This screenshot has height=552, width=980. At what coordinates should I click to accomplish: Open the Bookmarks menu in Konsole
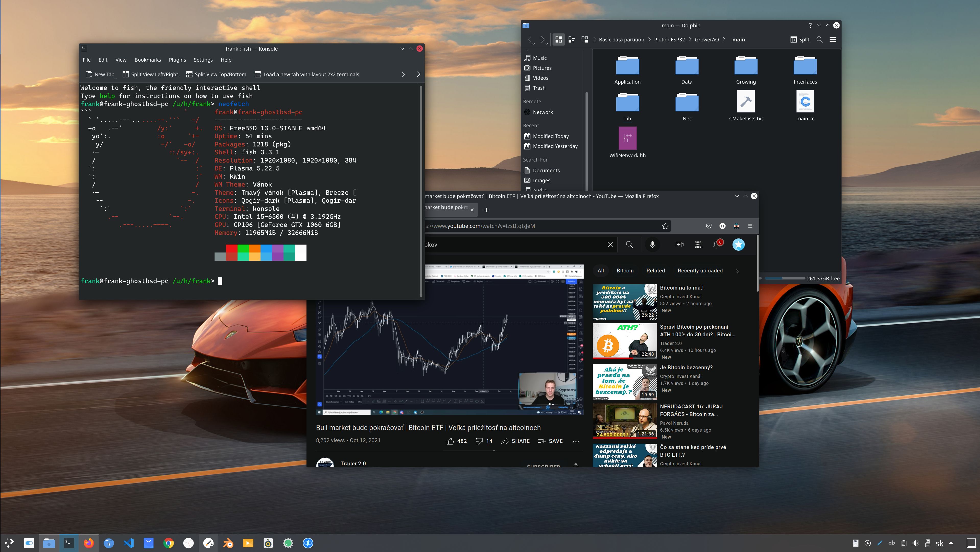tap(148, 60)
